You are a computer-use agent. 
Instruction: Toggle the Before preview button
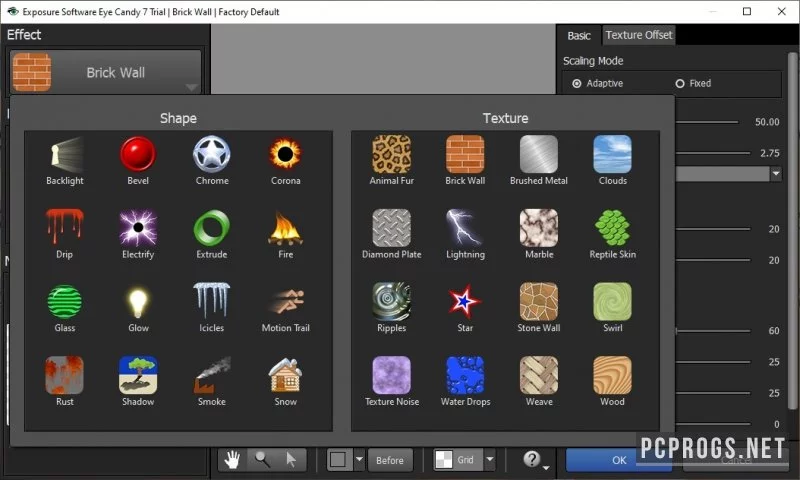coord(390,460)
